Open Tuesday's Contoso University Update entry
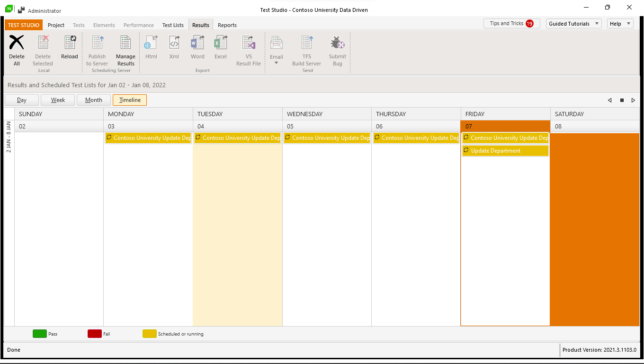644x364 pixels. coord(238,138)
